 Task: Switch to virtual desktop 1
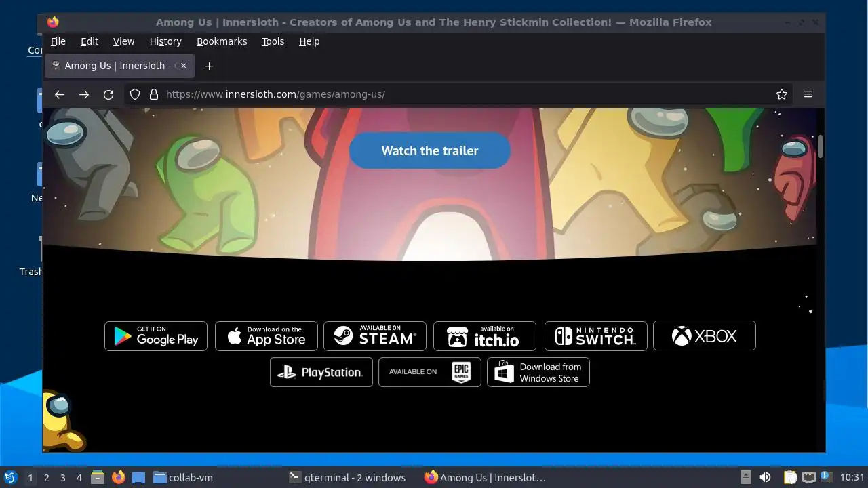(30, 478)
